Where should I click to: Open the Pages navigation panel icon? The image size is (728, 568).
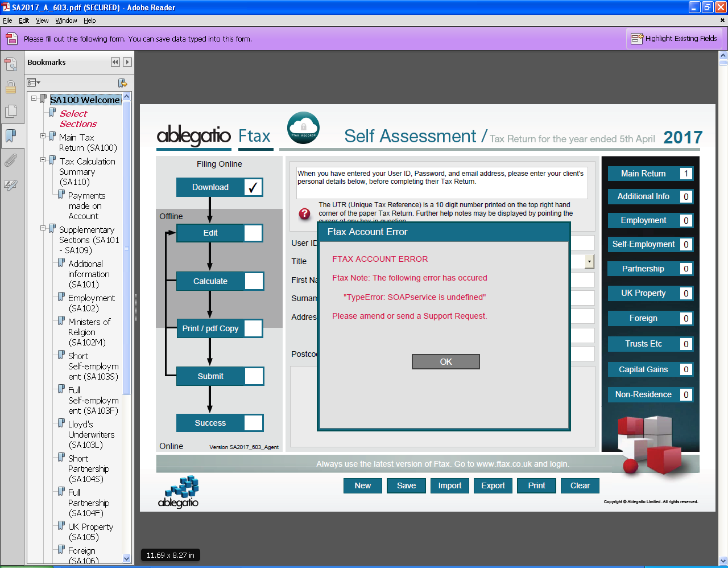11,112
